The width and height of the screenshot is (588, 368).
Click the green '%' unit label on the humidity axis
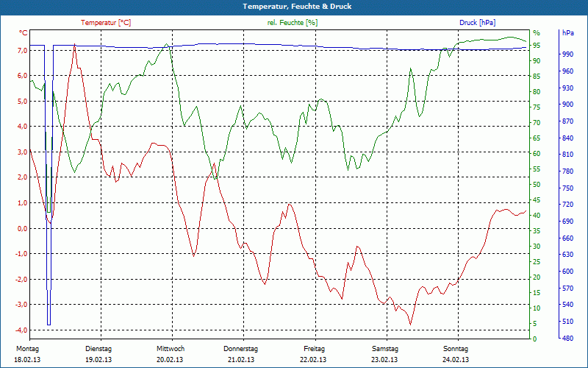[x=537, y=32]
